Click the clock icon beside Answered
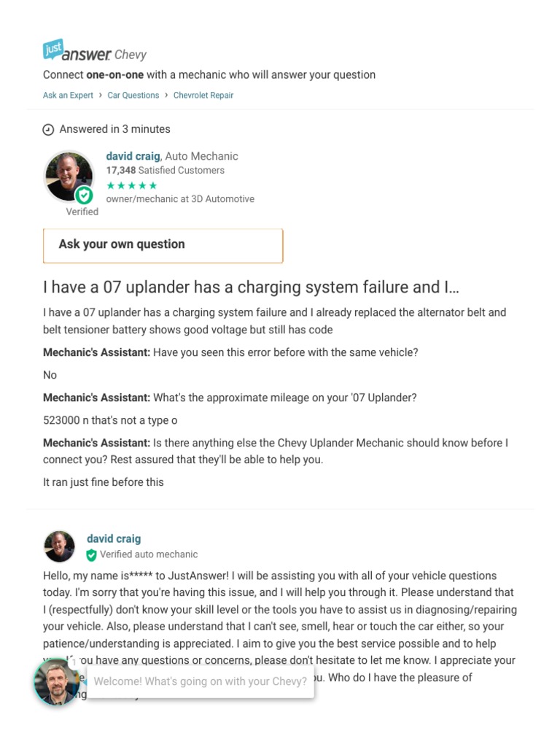Viewport: 560px width, 747px height. point(49,130)
